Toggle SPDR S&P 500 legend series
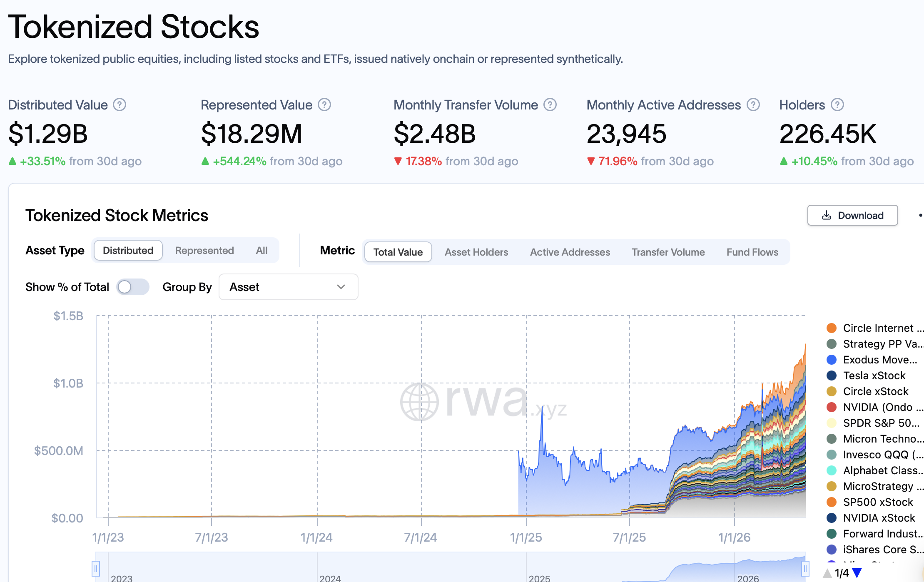Screen dimensions: 924x582 pyautogui.click(x=873, y=423)
